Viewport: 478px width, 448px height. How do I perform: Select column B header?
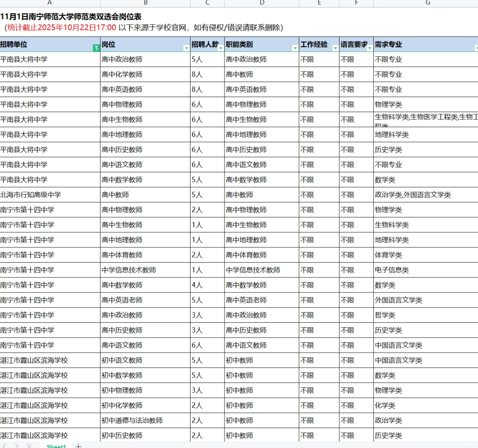(145, 3)
